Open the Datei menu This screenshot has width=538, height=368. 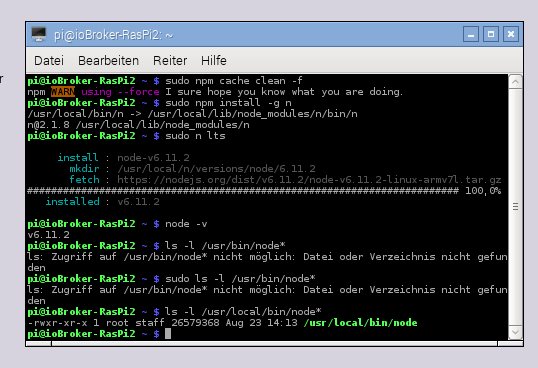[49, 61]
